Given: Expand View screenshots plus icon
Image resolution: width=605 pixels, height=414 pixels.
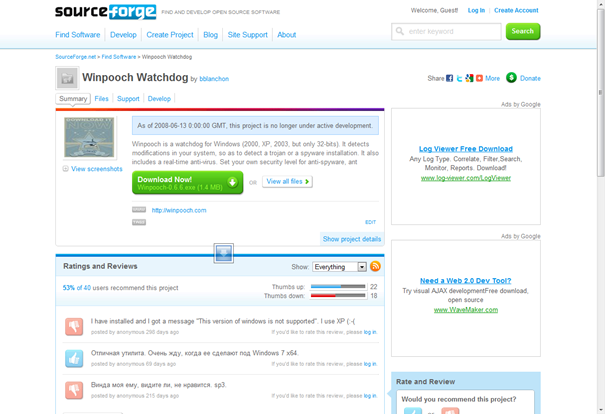Looking at the screenshot, I should click(66, 169).
